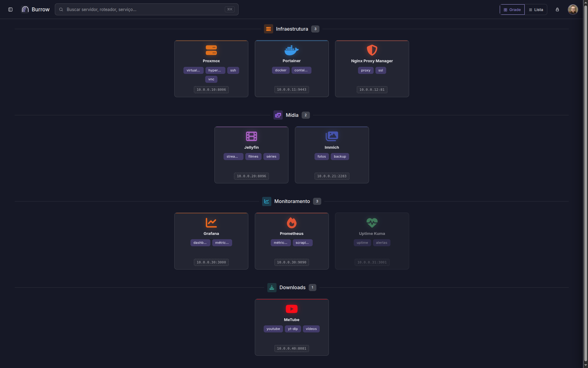588x368 pixels.
Task: Click the séries tag on Jellyfin
Action: tap(271, 156)
